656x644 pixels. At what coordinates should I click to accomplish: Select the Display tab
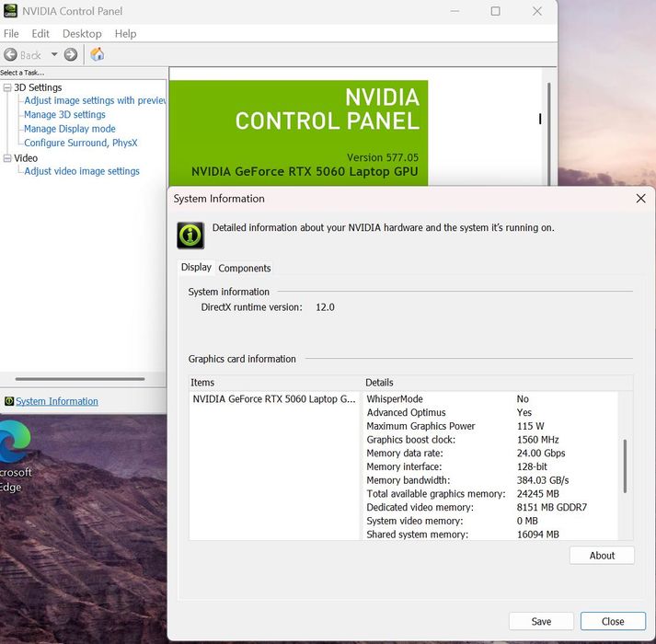(196, 267)
